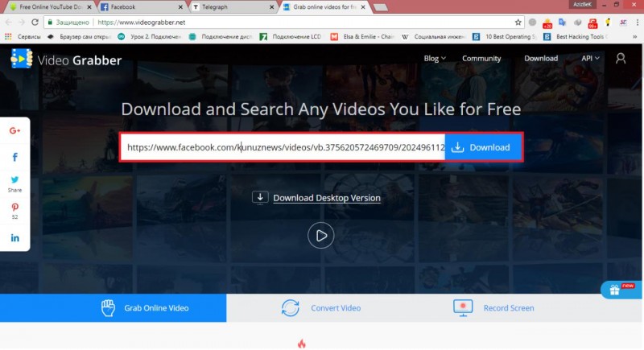Image resolution: width=644 pixels, height=350 pixels.
Task: Select Convert Video section
Action: [x=321, y=307]
